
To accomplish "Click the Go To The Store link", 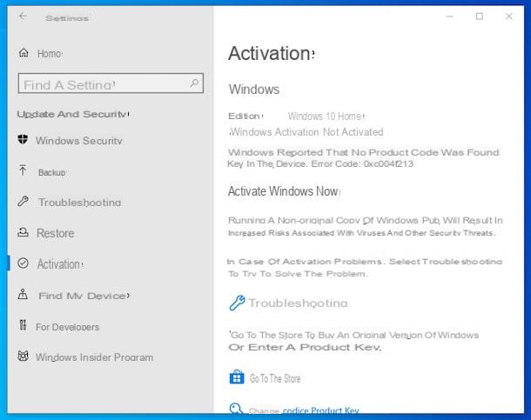I will coord(275,378).
